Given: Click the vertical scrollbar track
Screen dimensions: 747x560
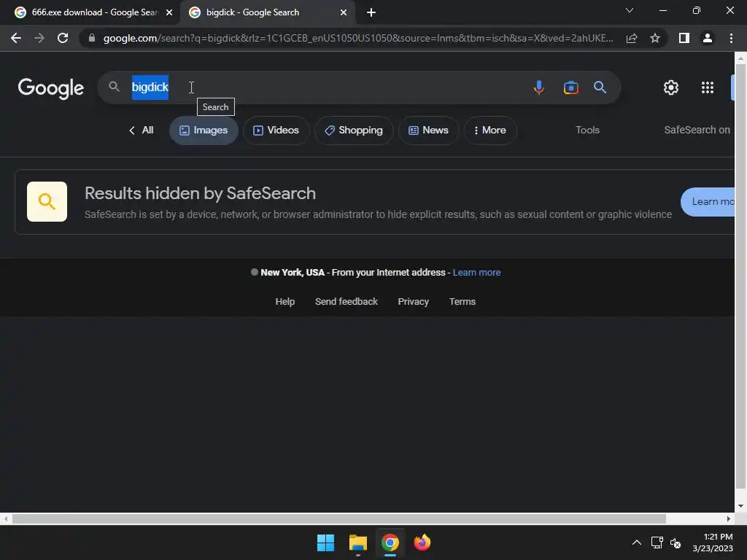Looking at the screenshot, I should [740, 276].
